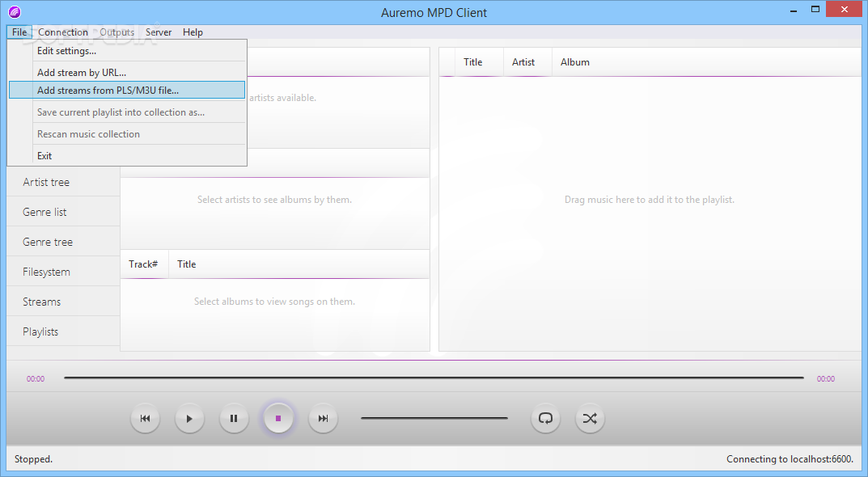
Task: Click 'Drag music here' playlist placeholder text
Action: tap(650, 199)
